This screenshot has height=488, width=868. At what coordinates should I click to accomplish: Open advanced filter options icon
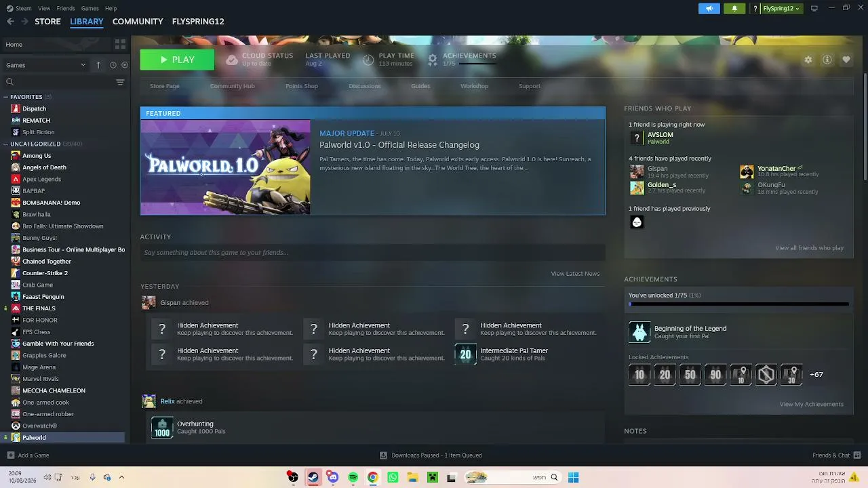(x=120, y=82)
